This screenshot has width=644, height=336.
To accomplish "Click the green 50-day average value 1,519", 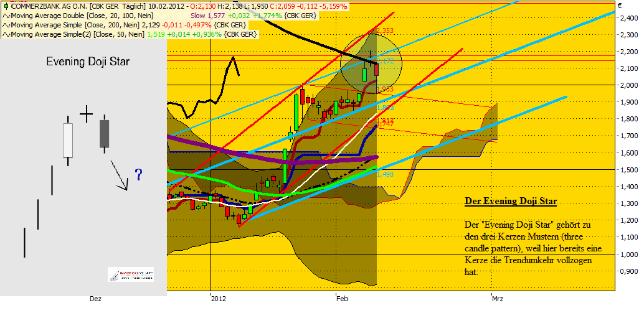I will pyautogui.click(x=156, y=35).
